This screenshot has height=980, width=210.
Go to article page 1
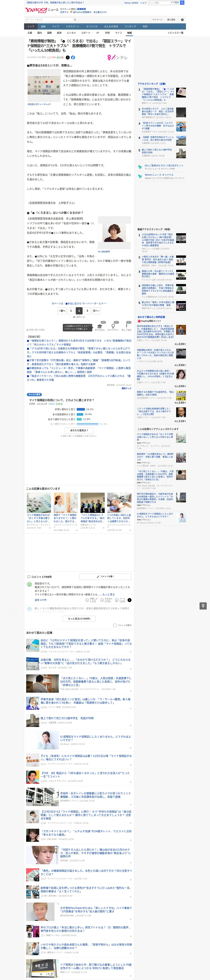pos(71,310)
